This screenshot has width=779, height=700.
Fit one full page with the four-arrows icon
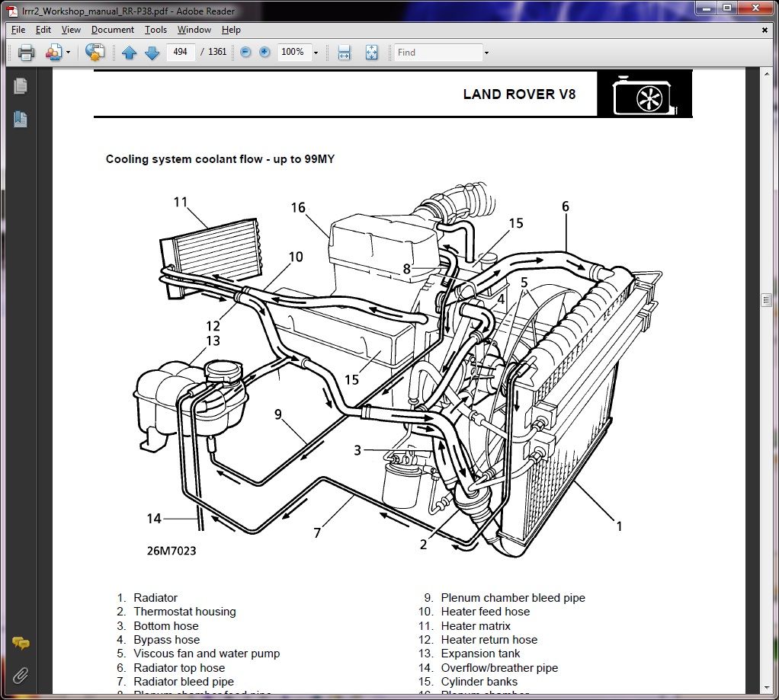coord(372,52)
